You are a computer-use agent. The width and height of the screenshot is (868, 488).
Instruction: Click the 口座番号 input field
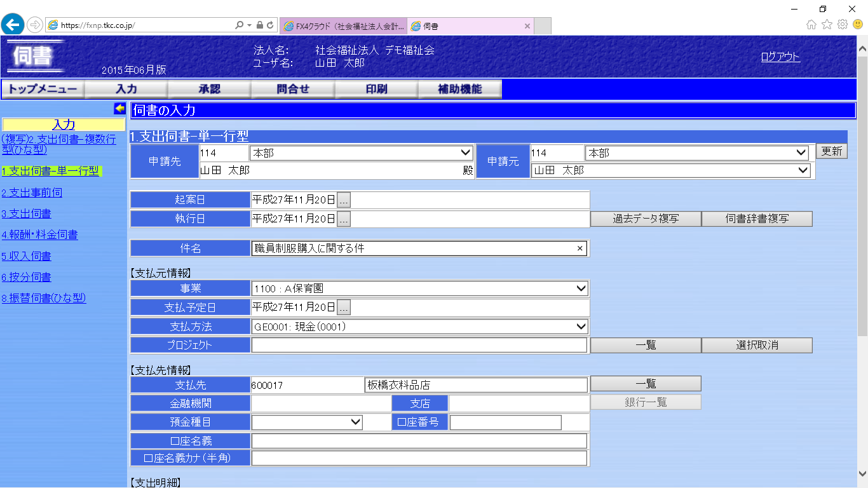point(506,422)
